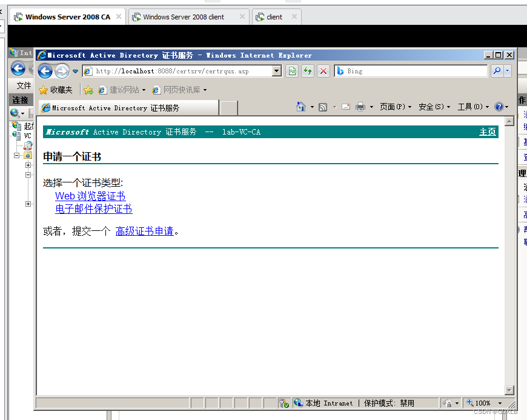Open the 工具(O) menu

473,107
